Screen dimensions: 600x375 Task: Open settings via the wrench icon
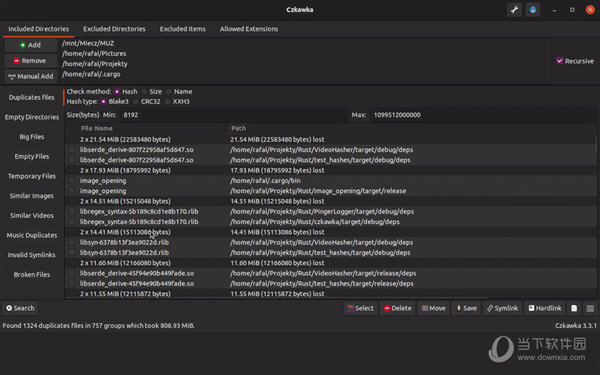click(x=514, y=10)
